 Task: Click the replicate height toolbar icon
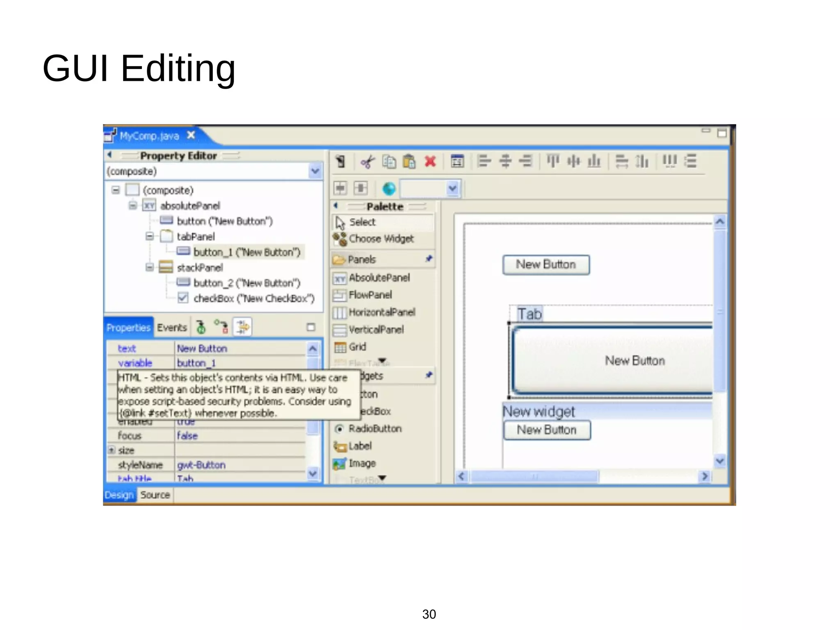click(642, 161)
